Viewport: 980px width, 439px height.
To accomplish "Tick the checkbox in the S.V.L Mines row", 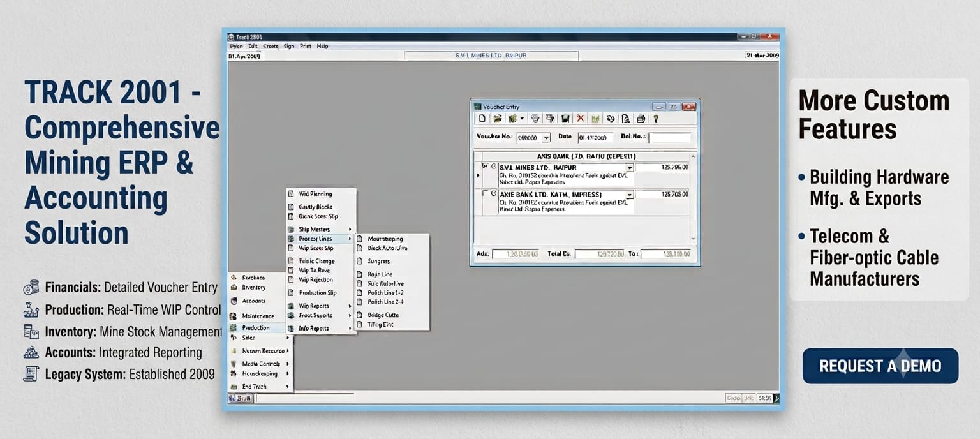I will coord(485,166).
